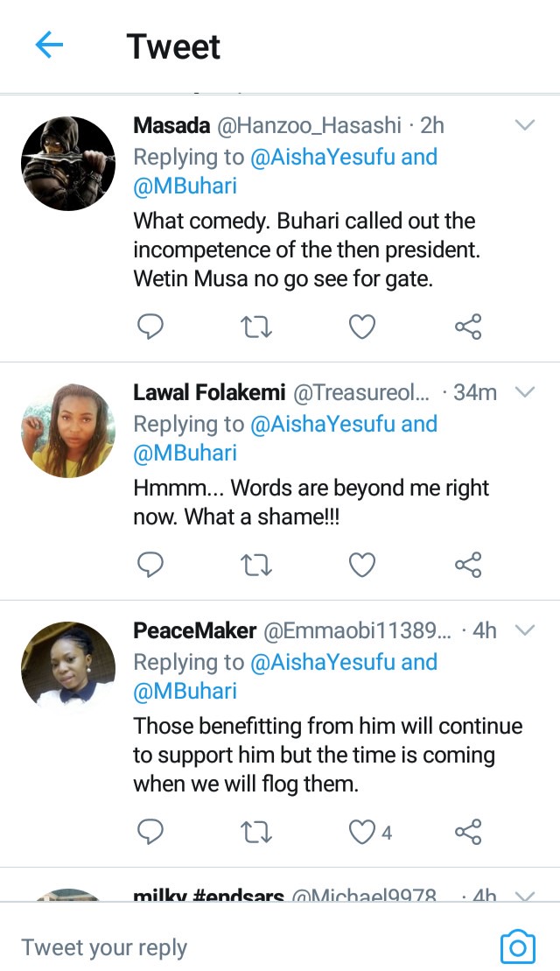560x971 pixels.
Task: Open dropdown chevron on Lawal Folakemi's tweet
Action: [525, 392]
